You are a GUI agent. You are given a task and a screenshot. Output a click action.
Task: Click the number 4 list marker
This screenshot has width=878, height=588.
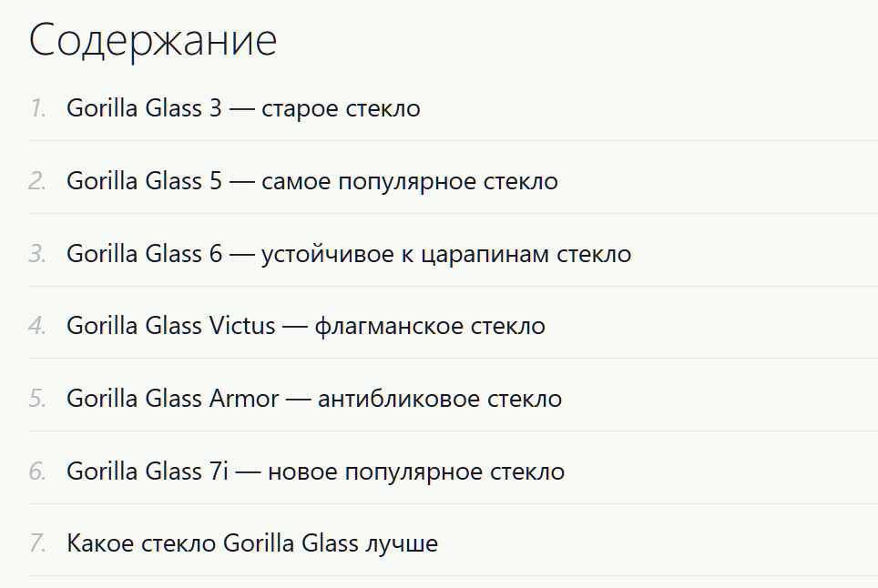pos(37,326)
